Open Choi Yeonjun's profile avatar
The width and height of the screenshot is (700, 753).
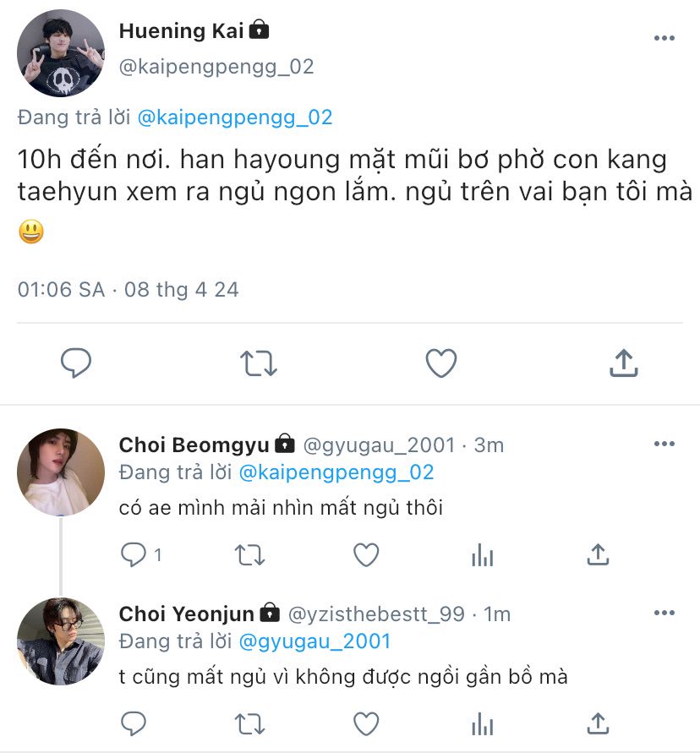61,641
